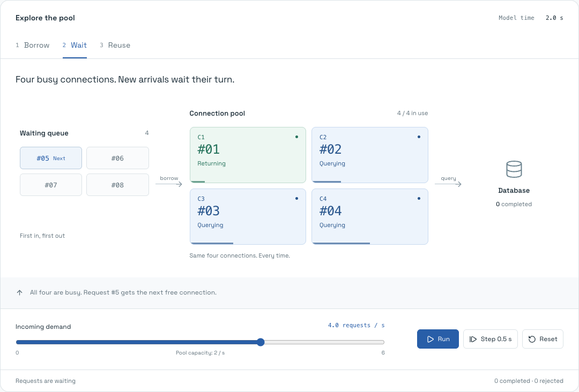The width and height of the screenshot is (579, 392).
Task: Select queued request #06
Action: (x=117, y=158)
